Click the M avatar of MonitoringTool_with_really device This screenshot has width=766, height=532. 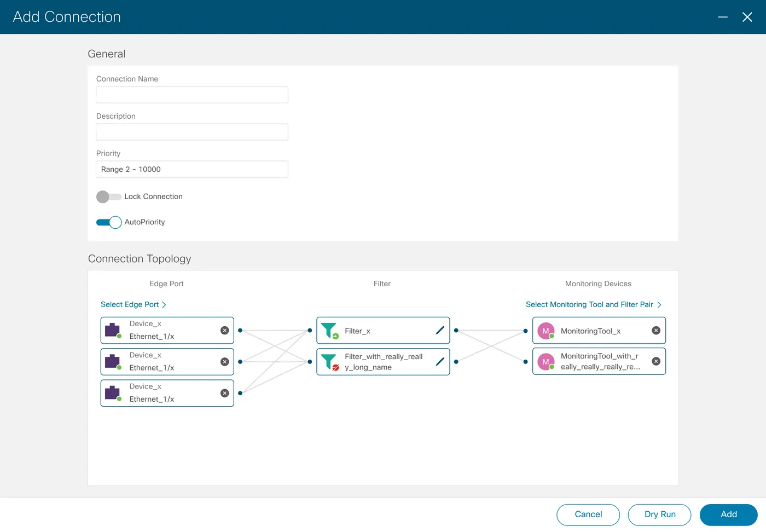546,361
